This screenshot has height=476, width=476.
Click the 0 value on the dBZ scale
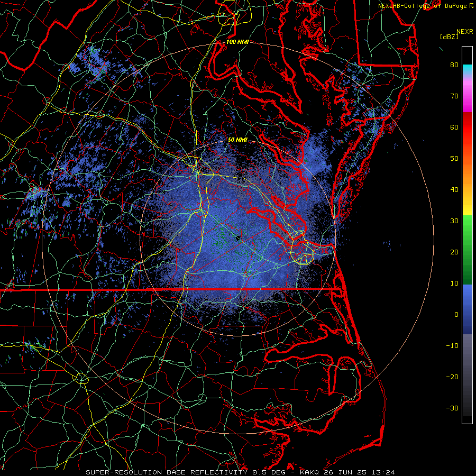pyautogui.click(x=456, y=315)
